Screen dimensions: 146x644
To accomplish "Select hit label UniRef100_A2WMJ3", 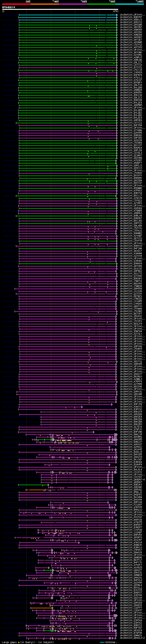I will coord(131,58).
